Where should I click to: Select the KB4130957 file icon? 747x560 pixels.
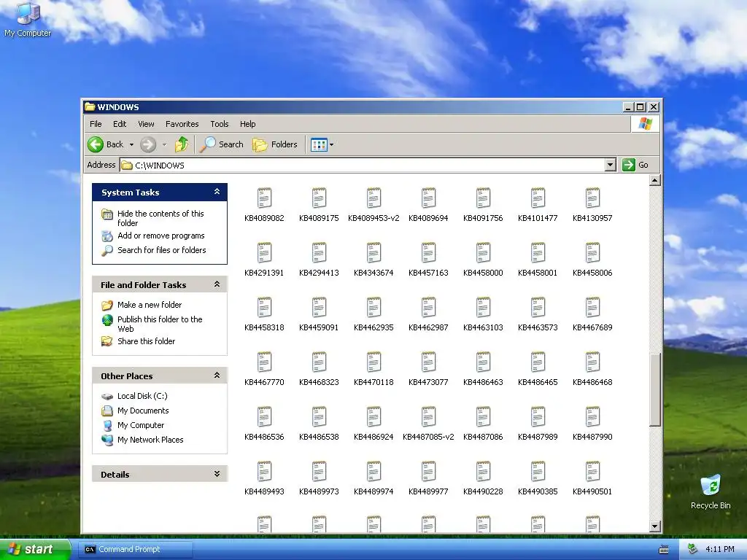click(592, 198)
